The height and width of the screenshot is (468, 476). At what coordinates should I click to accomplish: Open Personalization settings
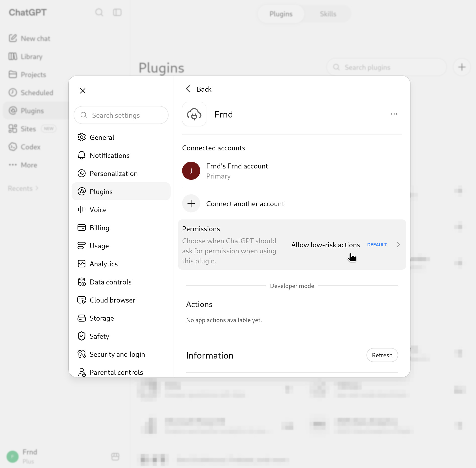click(121, 173)
